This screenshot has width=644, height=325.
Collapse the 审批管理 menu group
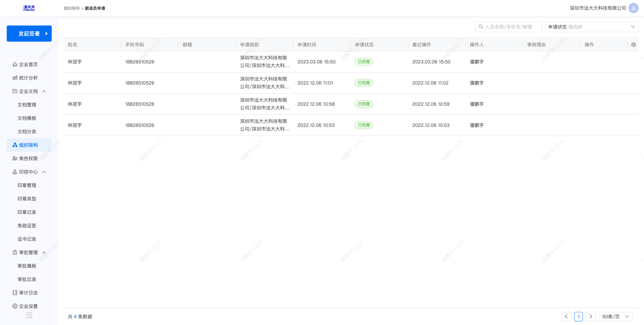click(x=44, y=252)
